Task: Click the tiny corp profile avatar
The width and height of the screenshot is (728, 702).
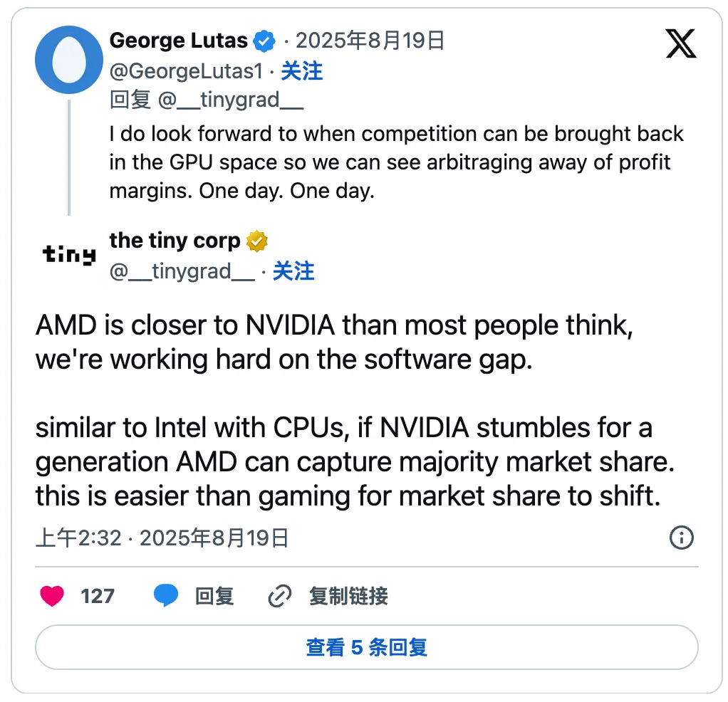Action: [x=68, y=253]
